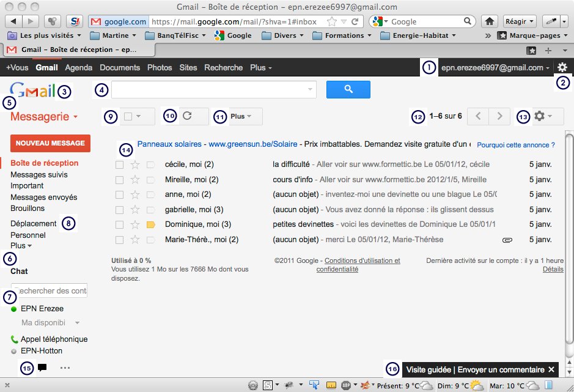Go to the next page of messages
The height and width of the screenshot is (392, 574).
point(499,116)
